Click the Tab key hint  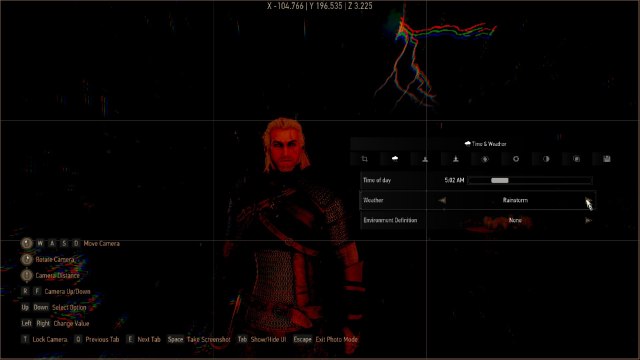coord(242,339)
